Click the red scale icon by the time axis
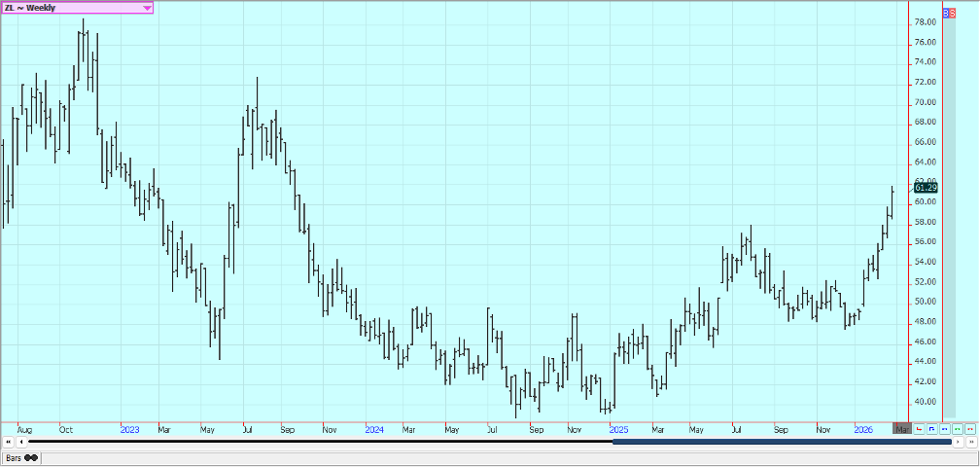This screenshot has width=980, height=467. [x=920, y=429]
